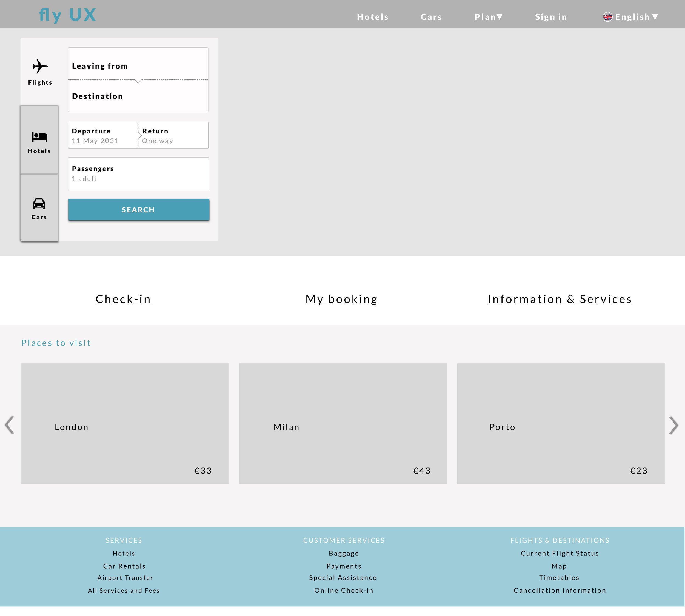The width and height of the screenshot is (685, 616).
Task: Open the Check-in link
Action: [x=123, y=299]
